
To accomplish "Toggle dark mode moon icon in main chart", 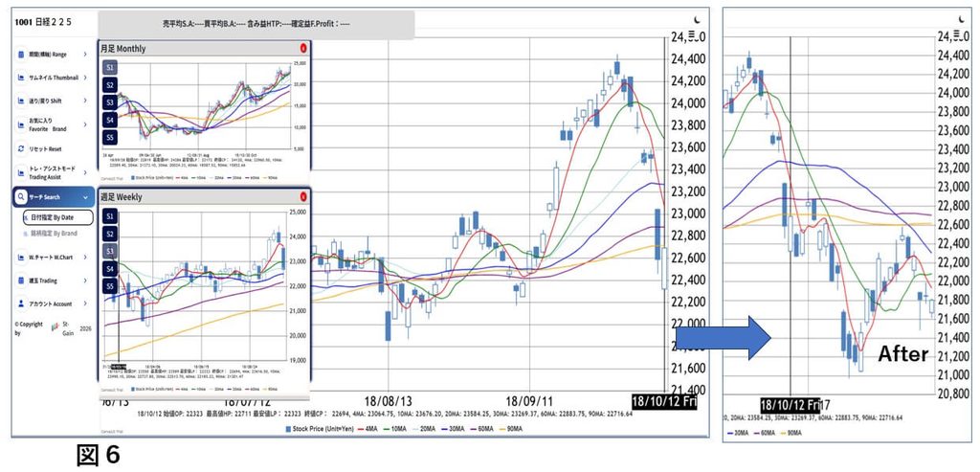I will click(x=697, y=19).
